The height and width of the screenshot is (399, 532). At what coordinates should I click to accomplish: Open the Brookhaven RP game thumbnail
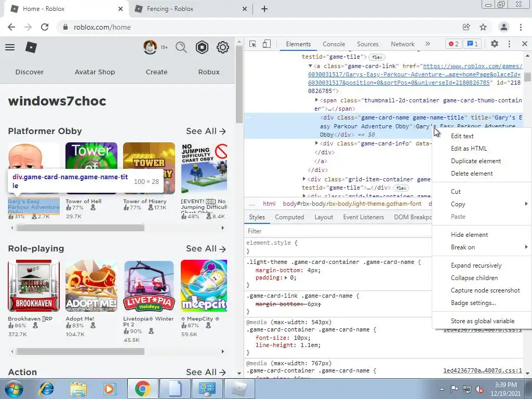tap(34, 286)
